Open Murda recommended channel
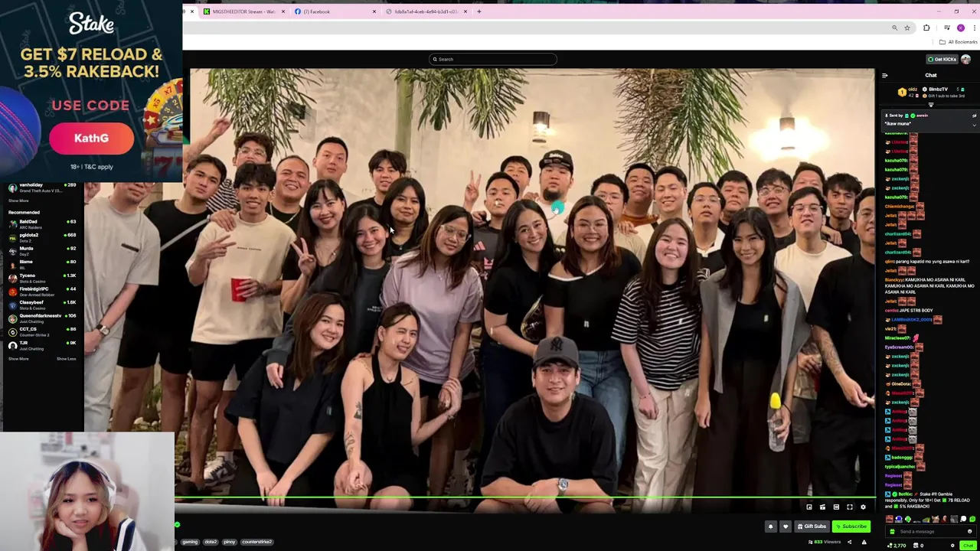This screenshot has height=551, width=980. pos(42,251)
